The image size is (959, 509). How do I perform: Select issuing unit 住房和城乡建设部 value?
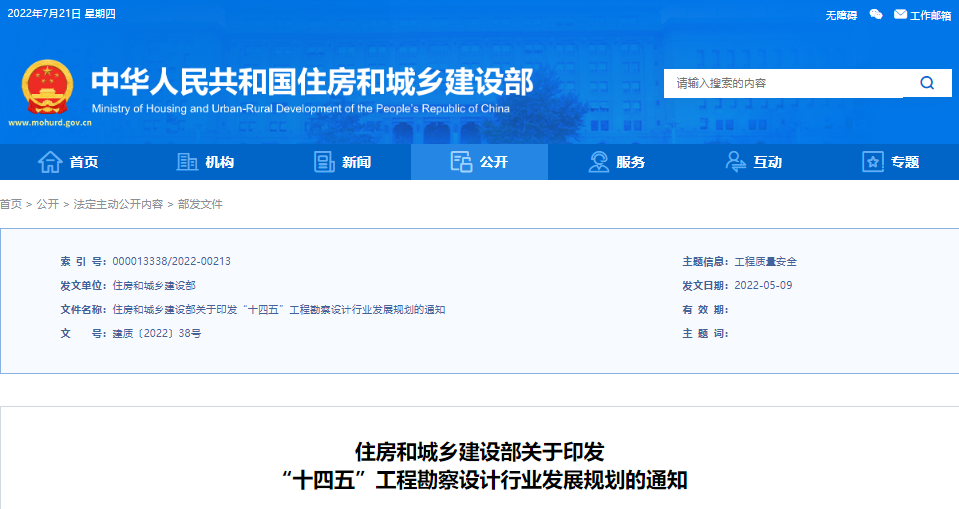[154, 286]
